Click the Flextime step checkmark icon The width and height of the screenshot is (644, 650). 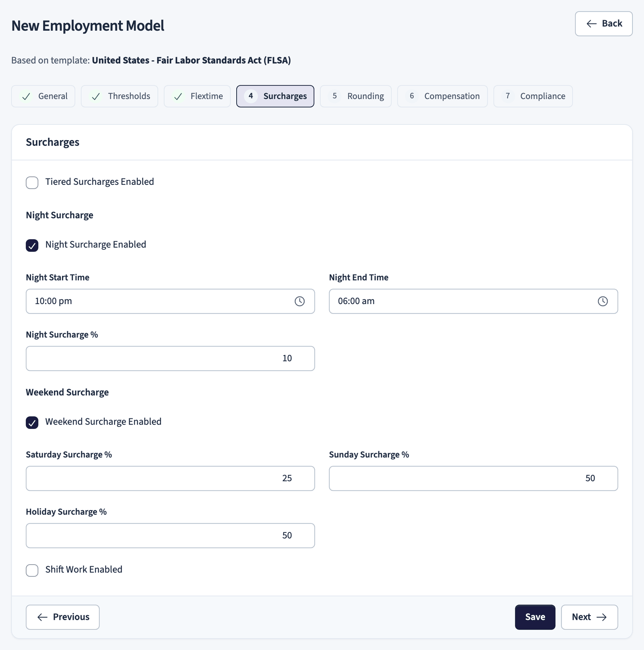(178, 97)
